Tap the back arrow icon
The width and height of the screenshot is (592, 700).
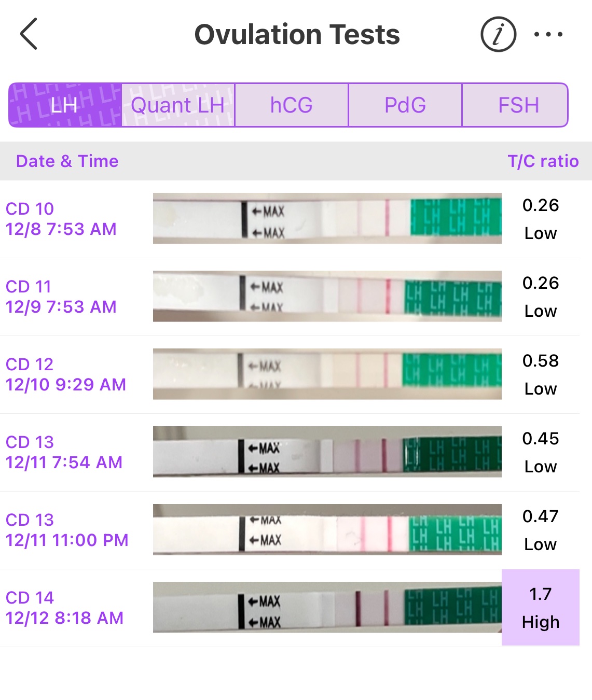click(x=29, y=34)
